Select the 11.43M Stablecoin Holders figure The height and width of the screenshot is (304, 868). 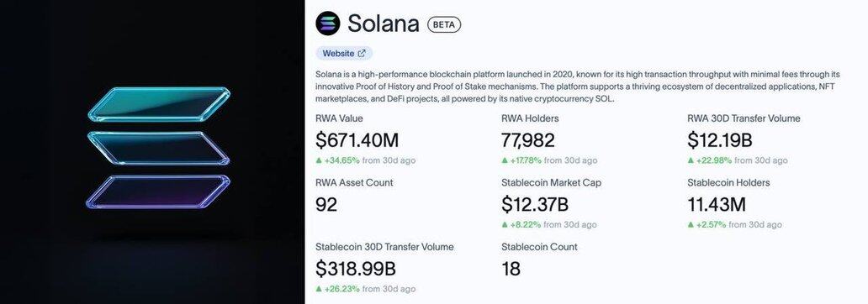coord(717,205)
